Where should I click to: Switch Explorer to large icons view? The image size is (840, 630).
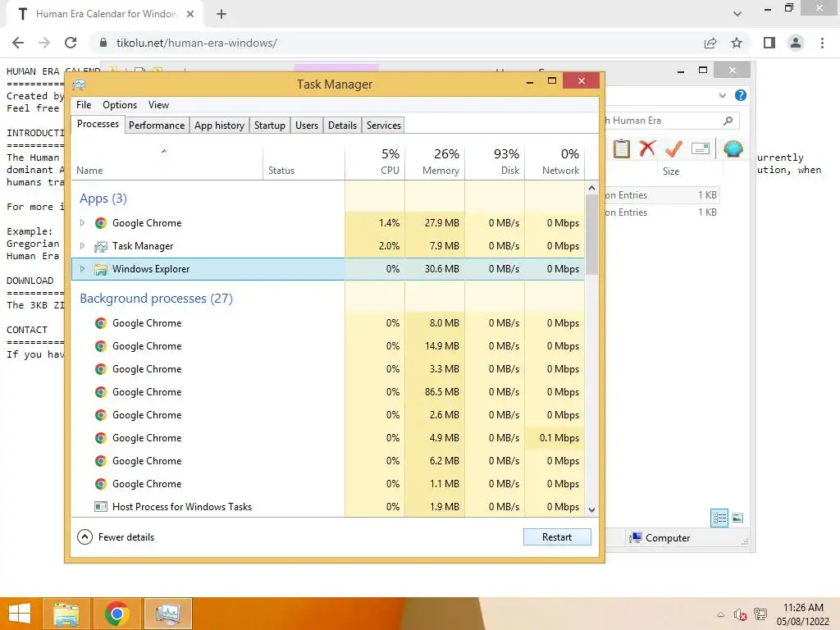(737, 518)
